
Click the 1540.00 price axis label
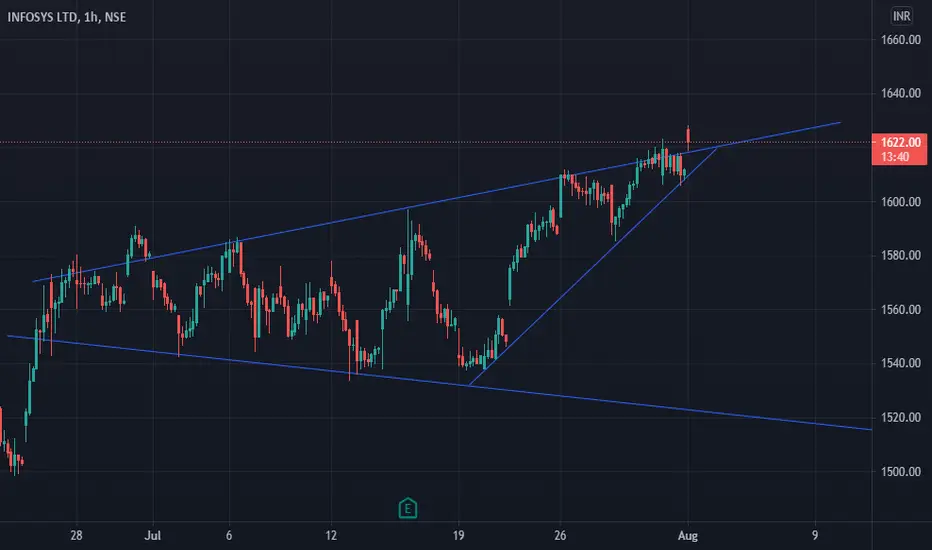pos(900,363)
